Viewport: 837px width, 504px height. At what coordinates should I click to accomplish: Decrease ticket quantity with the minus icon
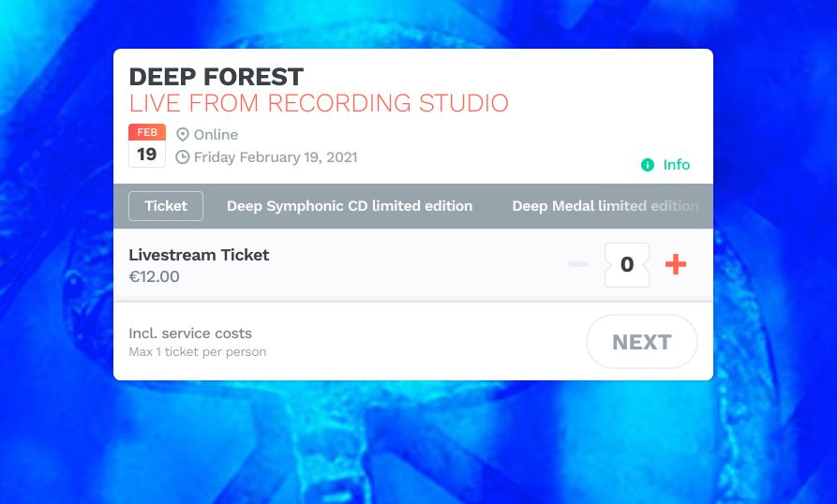578,264
